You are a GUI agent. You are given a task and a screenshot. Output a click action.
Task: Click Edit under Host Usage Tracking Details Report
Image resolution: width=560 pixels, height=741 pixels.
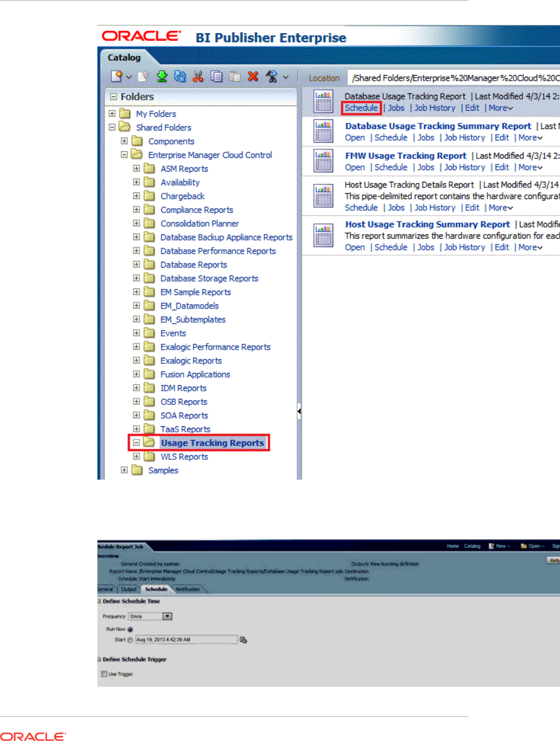click(472, 207)
